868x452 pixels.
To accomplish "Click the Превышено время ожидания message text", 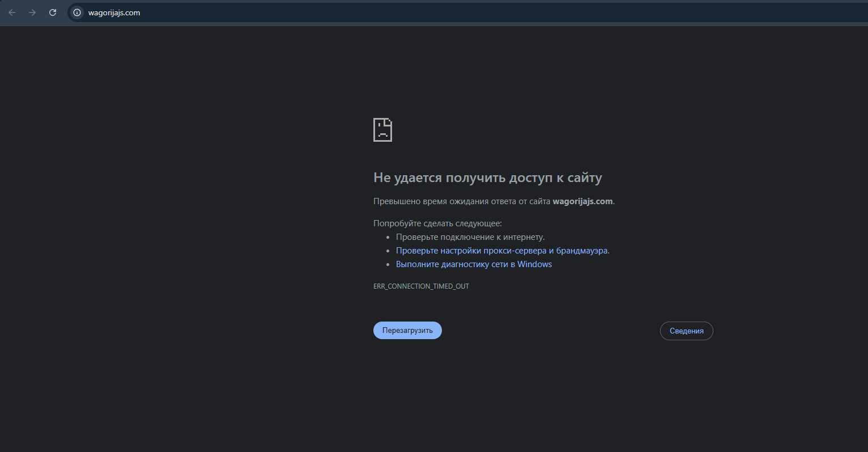I will pyautogui.click(x=462, y=201).
